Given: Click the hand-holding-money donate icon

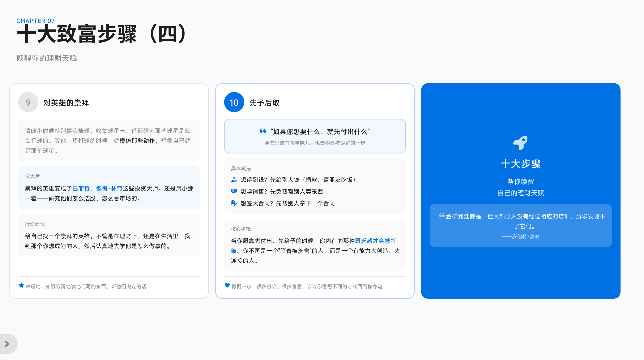Looking at the screenshot, I should [234, 179].
